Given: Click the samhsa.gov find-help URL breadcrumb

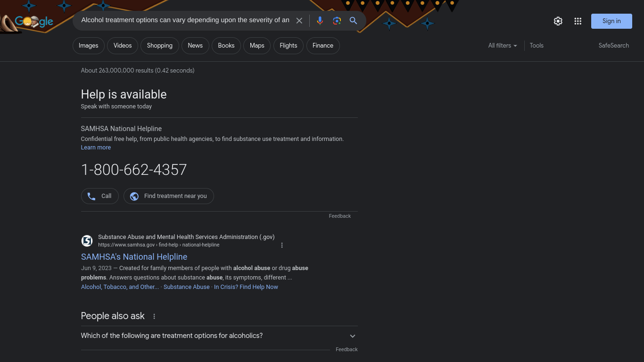Looking at the screenshot, I should 159,245.
